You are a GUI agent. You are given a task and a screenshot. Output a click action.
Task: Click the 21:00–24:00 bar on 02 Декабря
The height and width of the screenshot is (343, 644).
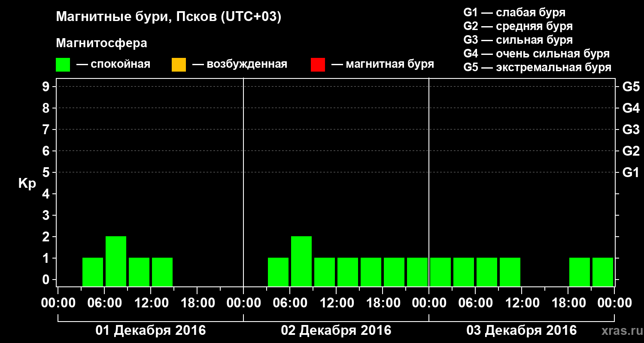[x=417, y=272]
